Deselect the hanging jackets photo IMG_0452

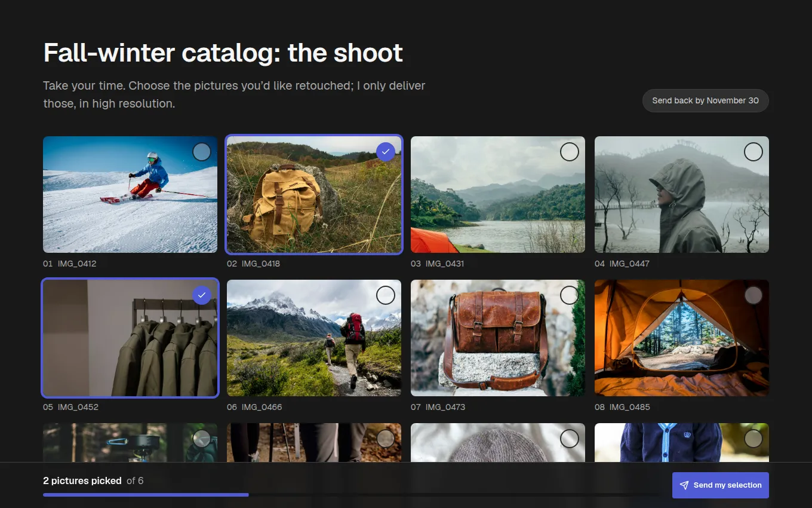[202, 295]
